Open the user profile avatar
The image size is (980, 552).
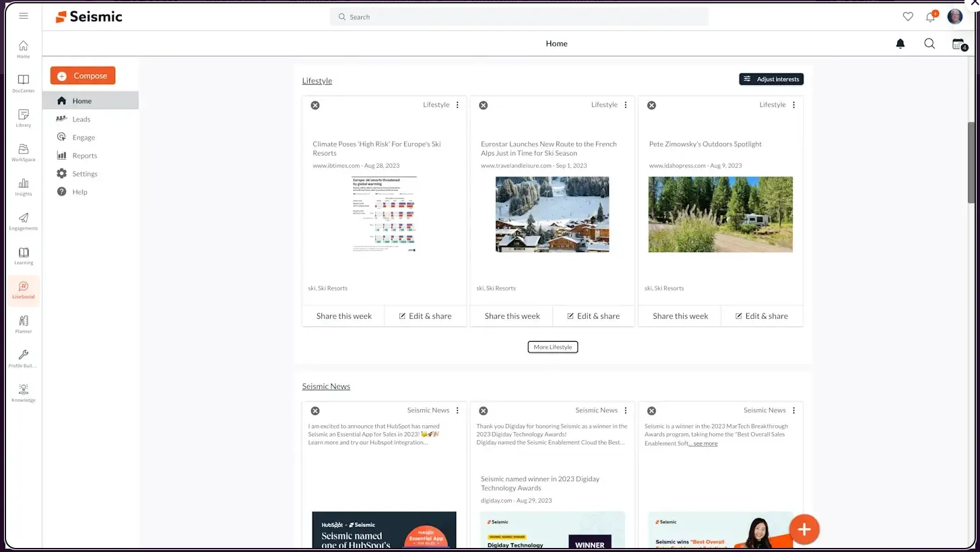click(x=955, y=17)
